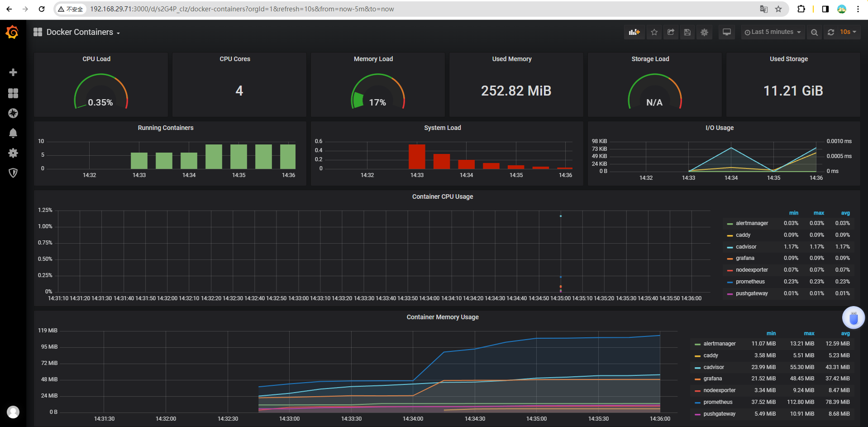Click the 252.82 MiB Used Memory value
This screenshot has width=868, height=427.
516,91
